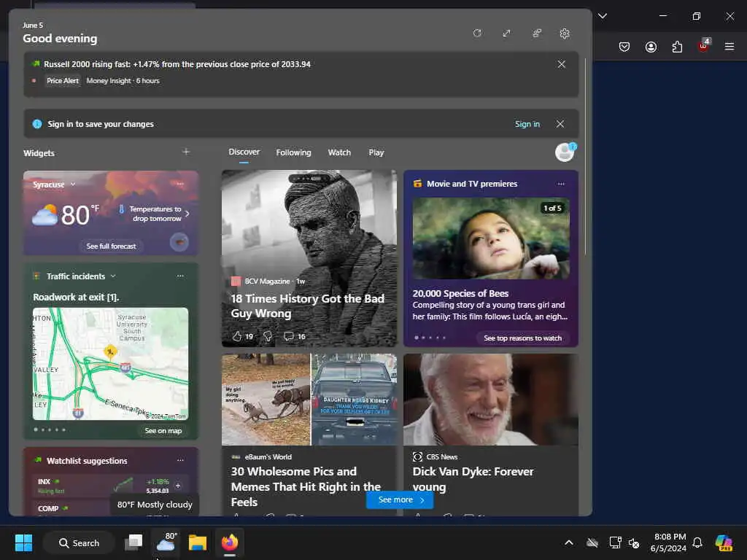Click the INX stock row
747x560 pixels.
pos(111,486)
